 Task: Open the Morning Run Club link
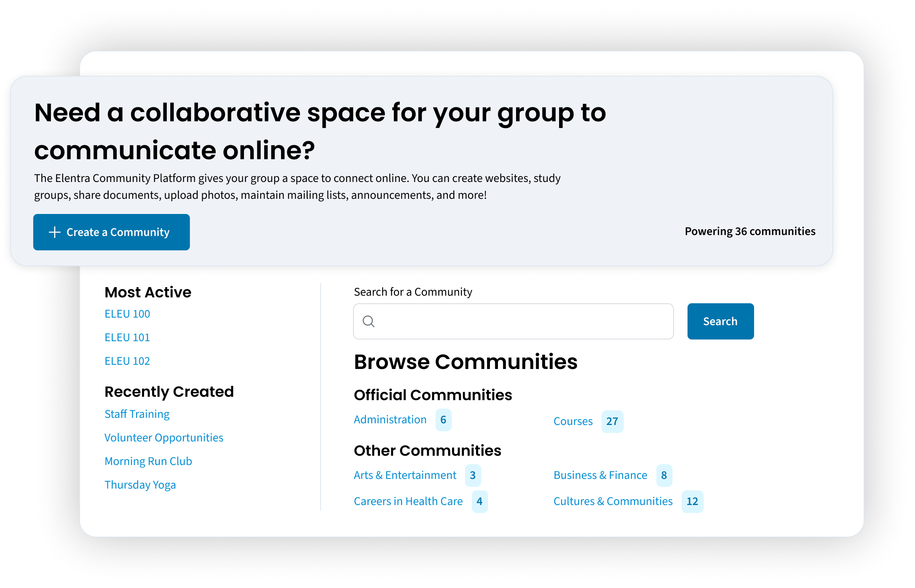click(x=148, y=461)
